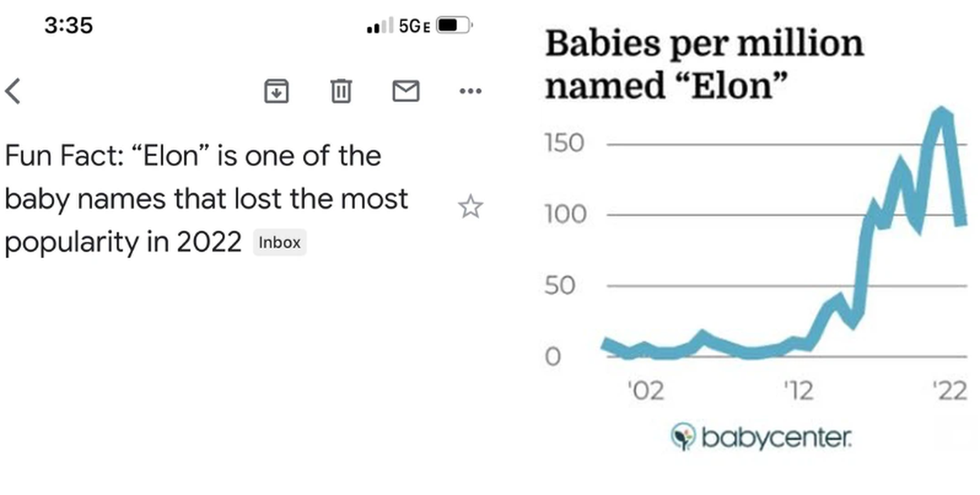
Task: Tap the 150 gridline value label
Action: point(564,145)
